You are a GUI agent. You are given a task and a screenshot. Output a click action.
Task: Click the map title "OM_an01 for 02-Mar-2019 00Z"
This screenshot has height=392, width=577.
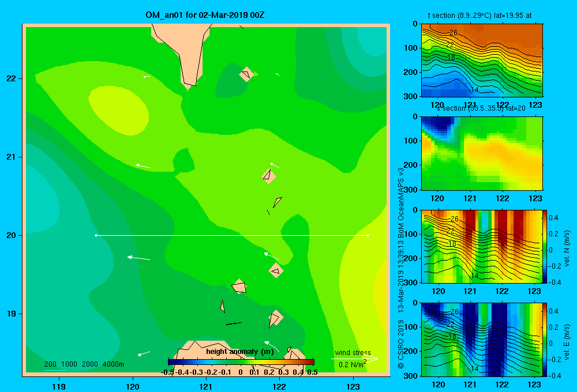pos(205,15)
